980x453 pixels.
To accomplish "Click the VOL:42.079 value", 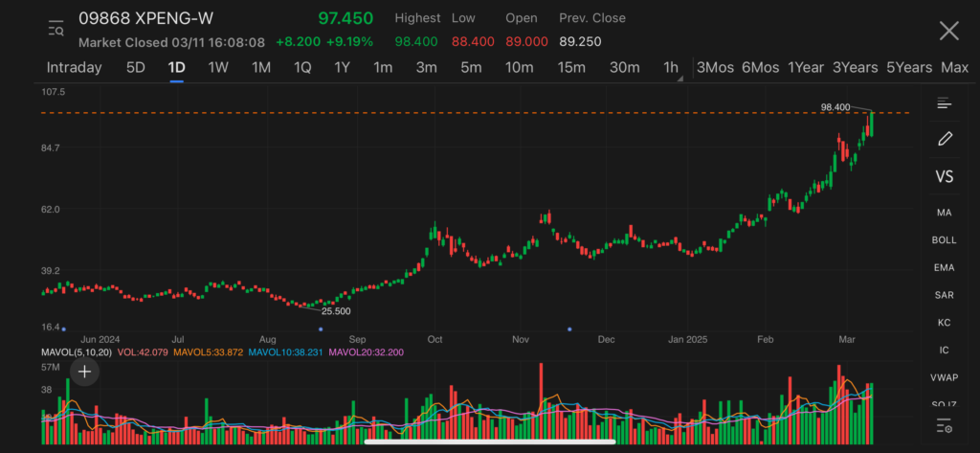I will pos(145,352).
